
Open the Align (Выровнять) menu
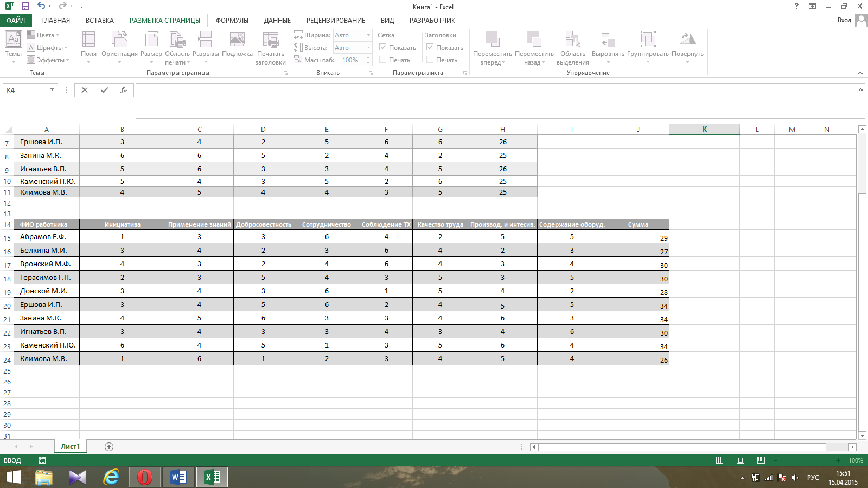pos(608,47)
